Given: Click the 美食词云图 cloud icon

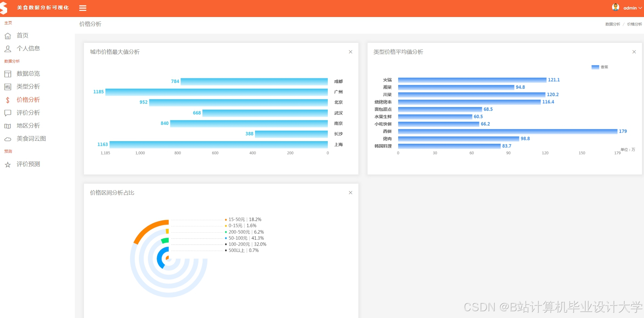Looking at the screenshot, I should point(7,138).
